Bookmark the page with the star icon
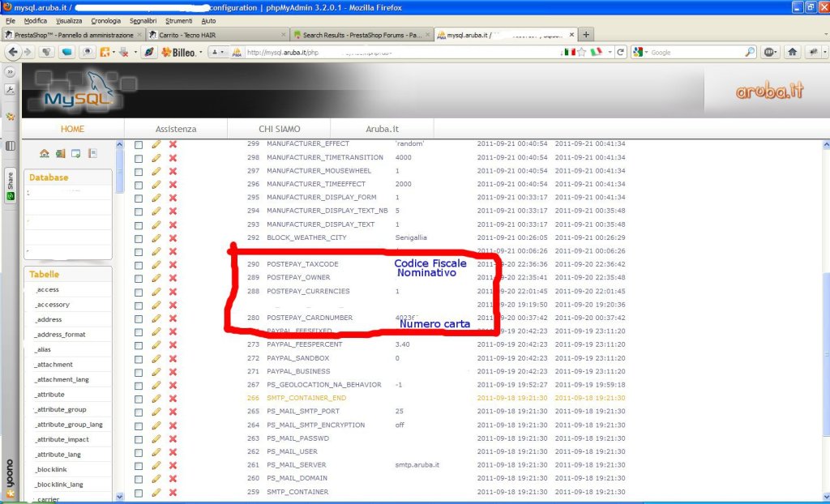The image size is (830, 504). click(x=582, y=52)
